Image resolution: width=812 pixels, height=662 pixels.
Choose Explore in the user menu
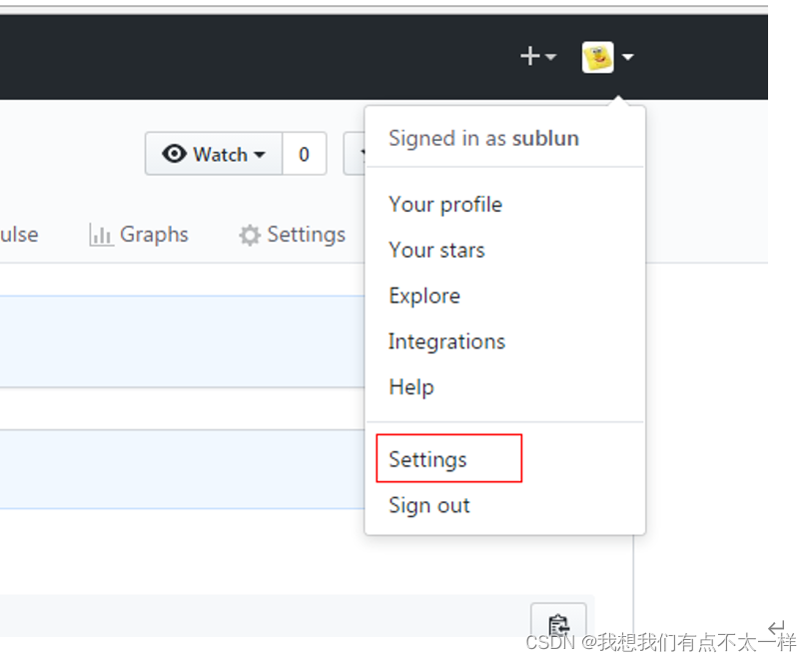[424, 296]
